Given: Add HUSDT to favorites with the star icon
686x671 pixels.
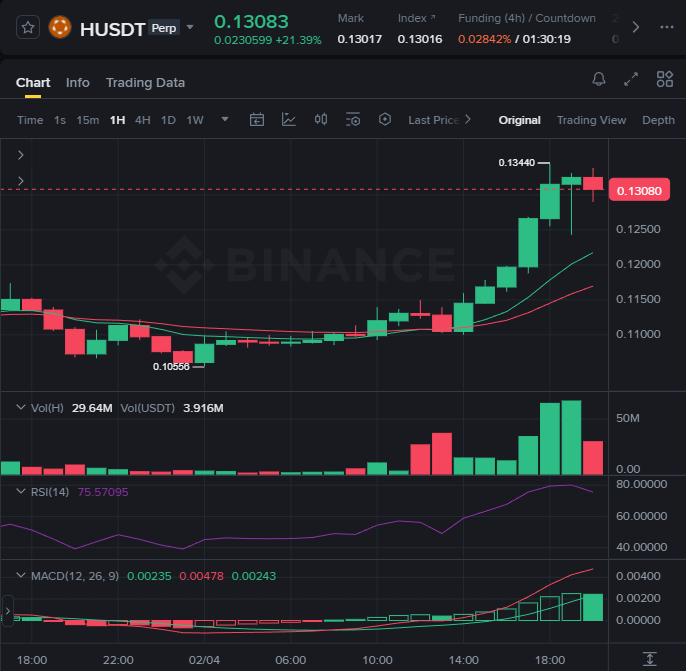Looking at the screenshot, I should click(28, 28).
